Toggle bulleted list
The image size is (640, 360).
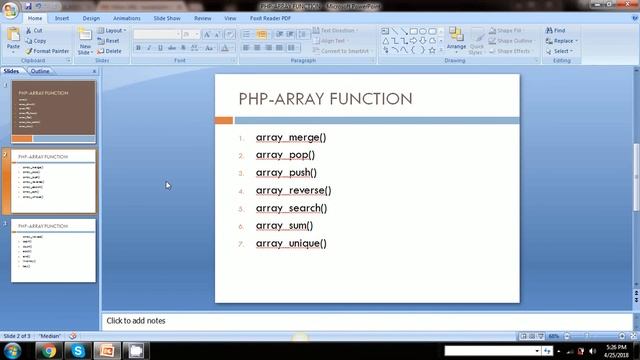[246, 35]
